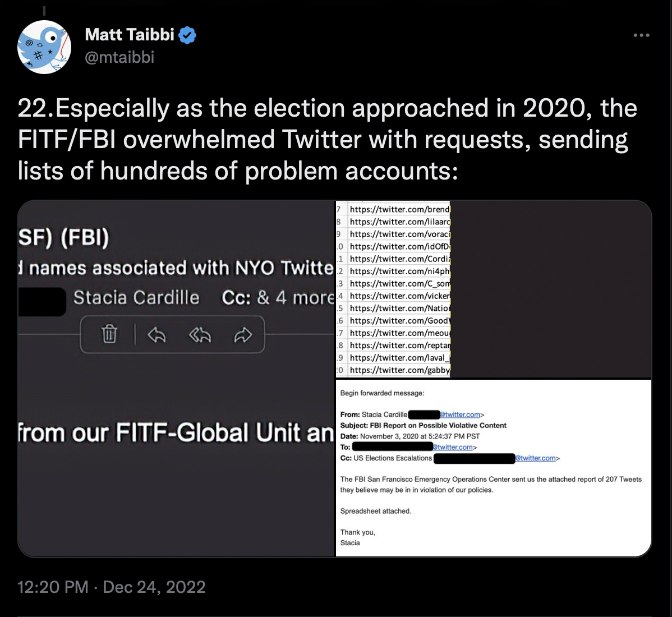Image resolution: width=672 pixels, height=617 pixels.
Task: Expand the 'Cc: & 4 more' recipients
Action: (277, 297)
